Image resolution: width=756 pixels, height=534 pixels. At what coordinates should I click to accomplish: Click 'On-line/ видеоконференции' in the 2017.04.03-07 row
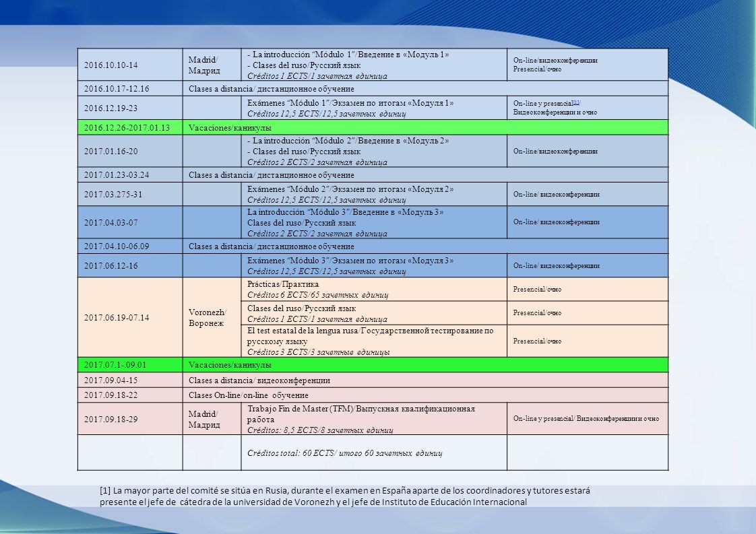coord(557,222)
